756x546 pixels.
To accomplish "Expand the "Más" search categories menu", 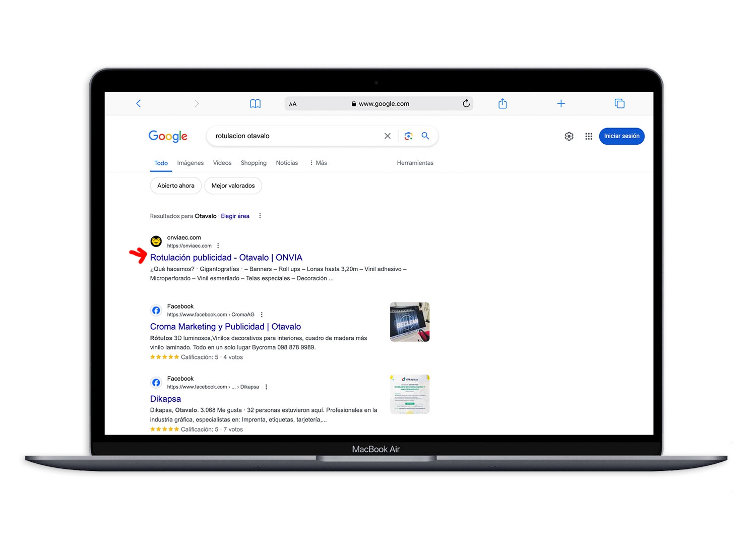I will 318,163.
